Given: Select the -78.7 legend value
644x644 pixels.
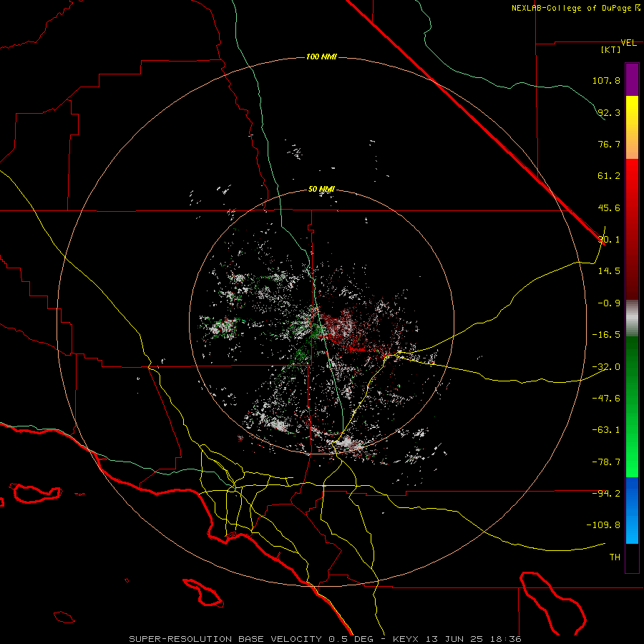Looking at the screenshot, I should point(606,462).
